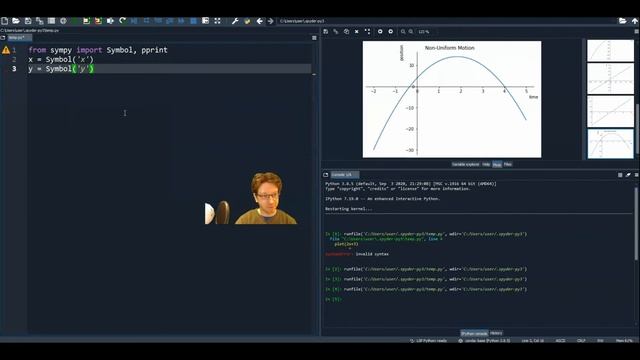Save all open files
Viewport: 640px width, 360px height.
(40, 21)
